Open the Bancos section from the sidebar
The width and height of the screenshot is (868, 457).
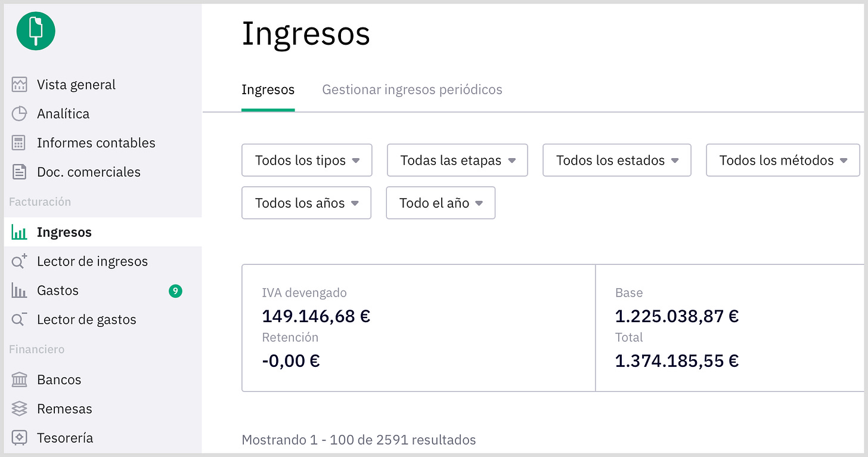coord(60,379)
